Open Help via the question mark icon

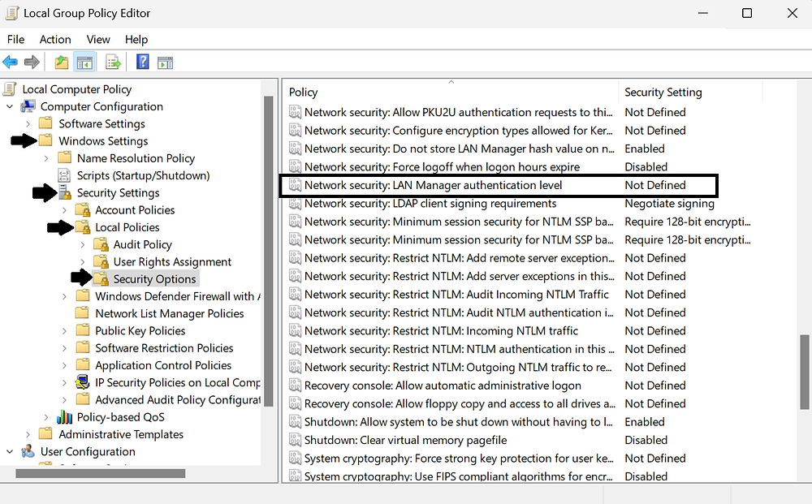click(140, 62)
